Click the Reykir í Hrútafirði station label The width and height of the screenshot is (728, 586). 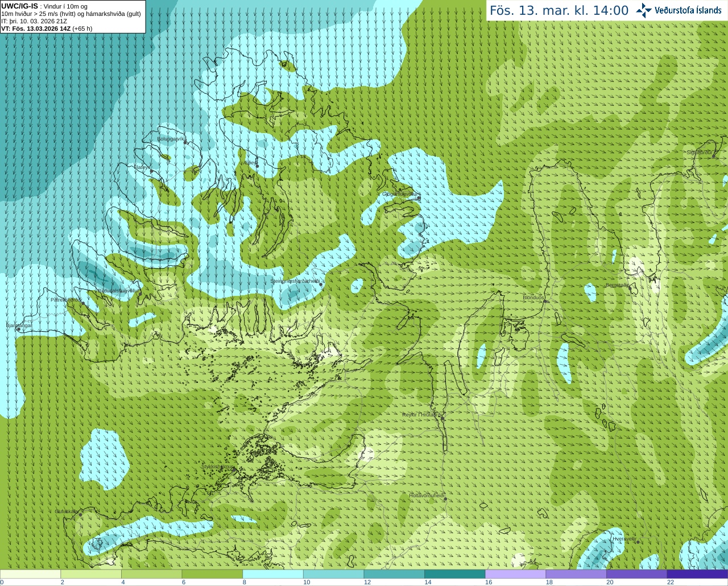click(x=422, y=415)
